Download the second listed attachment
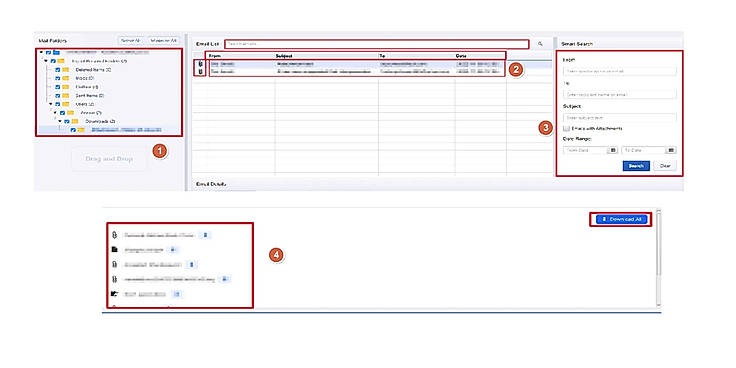This screenshot has height=368, width=736. point(173,250)
